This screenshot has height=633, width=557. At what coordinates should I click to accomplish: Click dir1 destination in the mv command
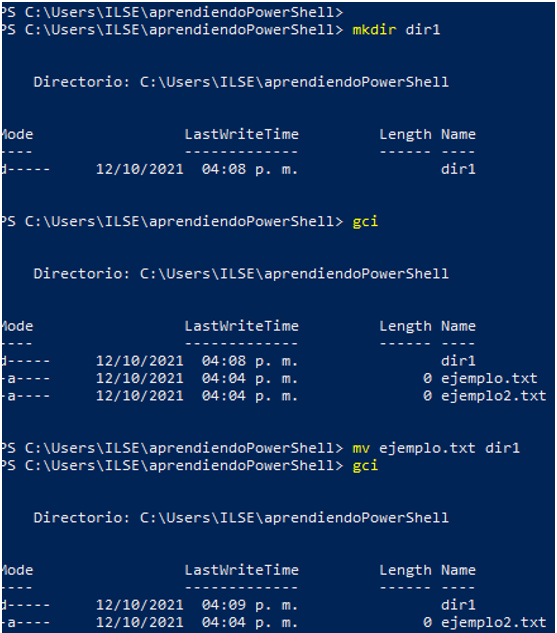(x=502, y=448)
